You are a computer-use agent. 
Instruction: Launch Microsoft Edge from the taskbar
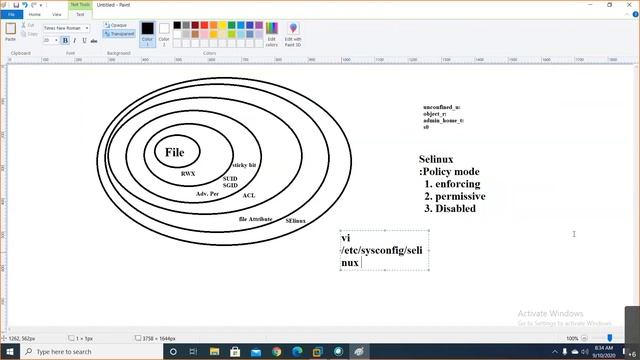tap(297, 351)
